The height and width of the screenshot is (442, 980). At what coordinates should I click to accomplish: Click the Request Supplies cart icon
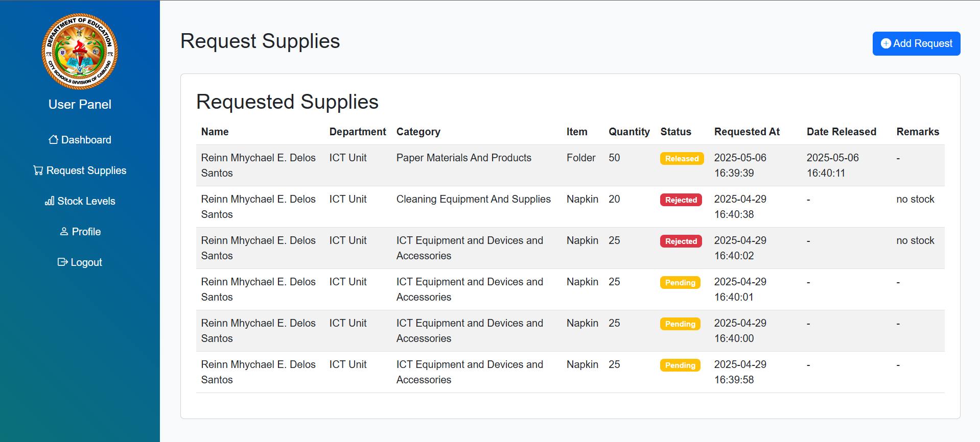38,170
